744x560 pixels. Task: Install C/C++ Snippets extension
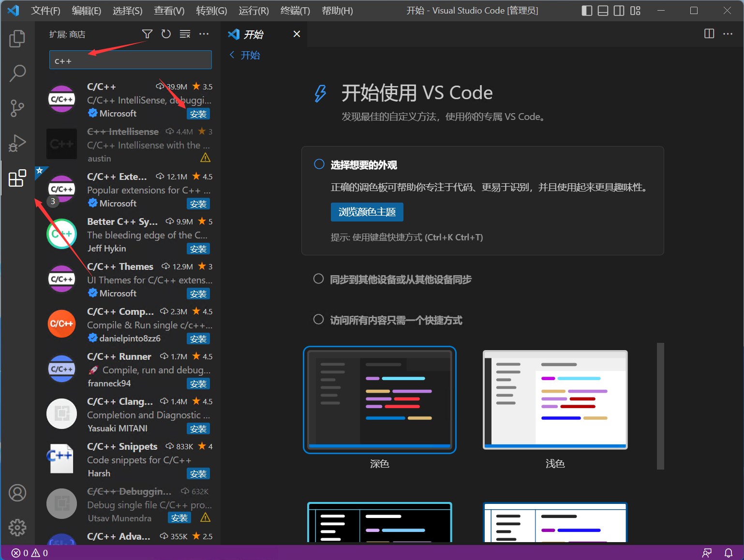point(198,474)
